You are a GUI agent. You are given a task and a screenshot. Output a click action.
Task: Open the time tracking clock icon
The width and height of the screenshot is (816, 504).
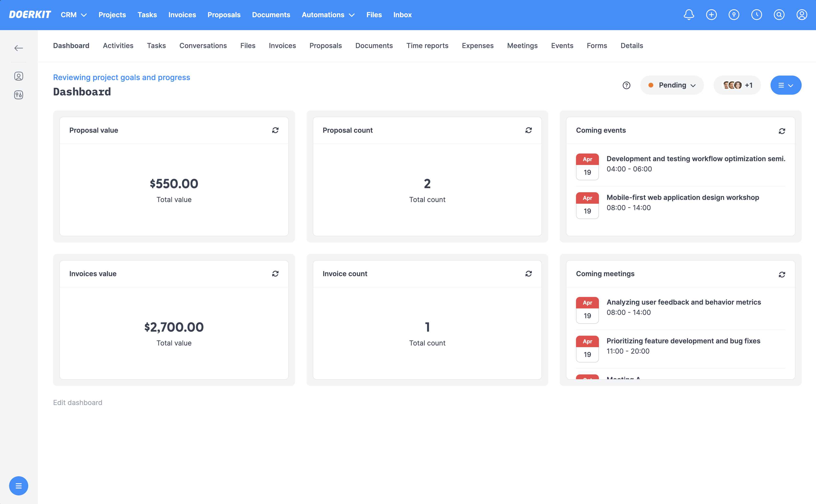click(x=757, y=15)
